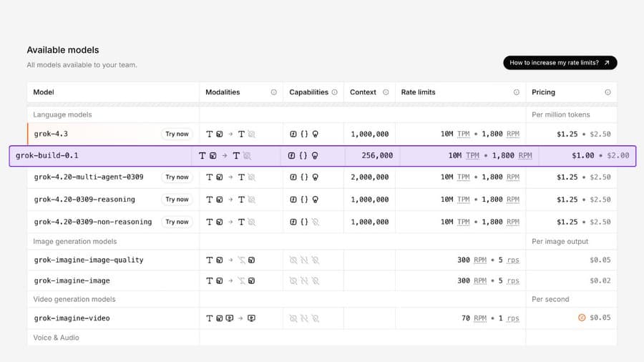Click How to increase my rate limits button

point(560,63)
